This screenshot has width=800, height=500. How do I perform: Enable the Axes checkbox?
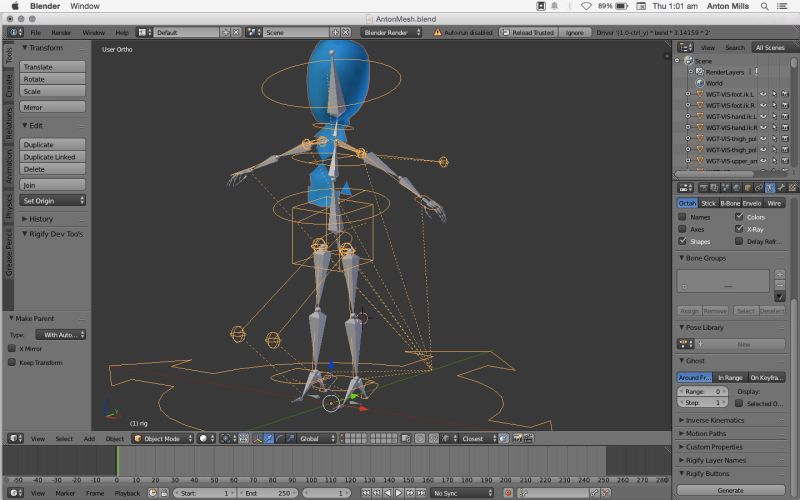pos(682,229)
